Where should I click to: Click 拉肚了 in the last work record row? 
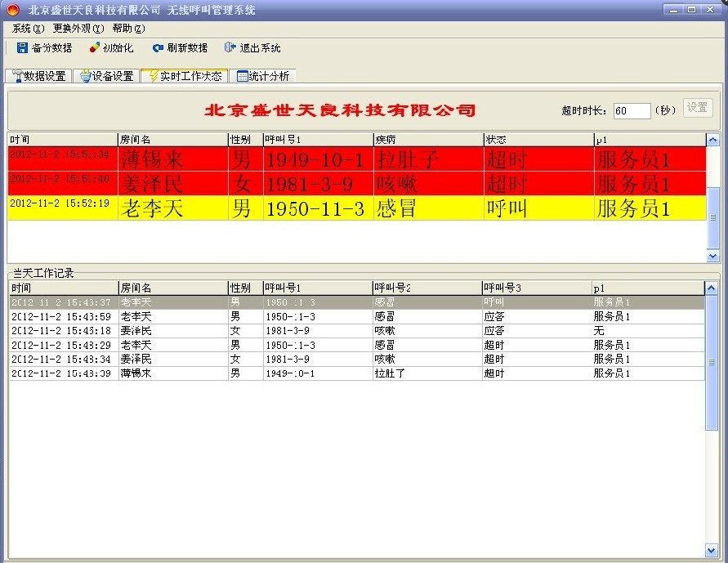pyautogui.click(x=390, y=373)
